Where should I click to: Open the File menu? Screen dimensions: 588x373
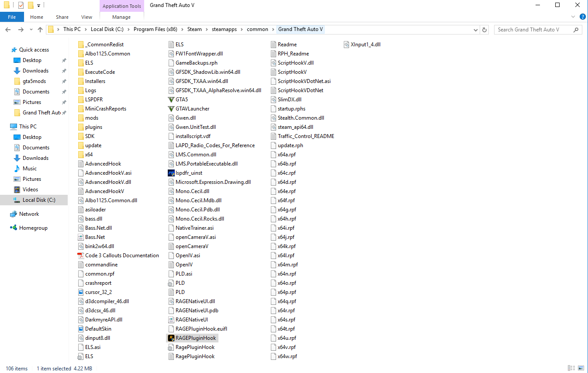coord(12,17)
